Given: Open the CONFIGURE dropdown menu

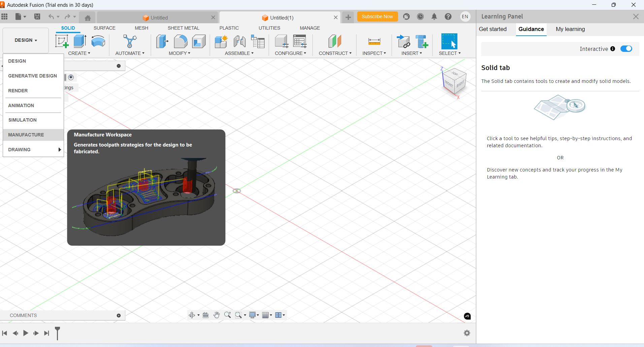Looking at the screenshot, I should 290,53.
